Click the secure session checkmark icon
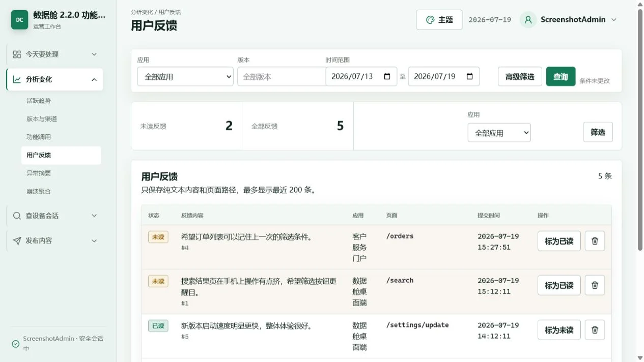This screenshot has width=644, height=362. coord(16,344)
